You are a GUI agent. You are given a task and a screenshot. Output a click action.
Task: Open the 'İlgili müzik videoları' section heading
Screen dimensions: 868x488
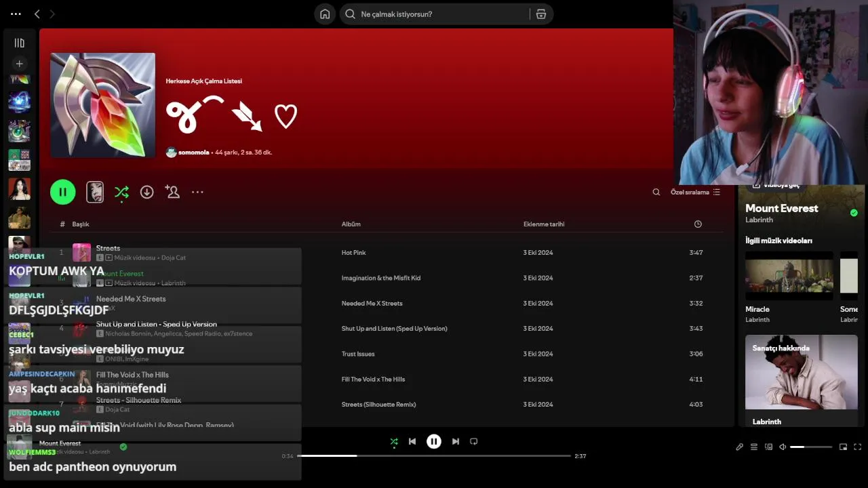tap(778, 241)
